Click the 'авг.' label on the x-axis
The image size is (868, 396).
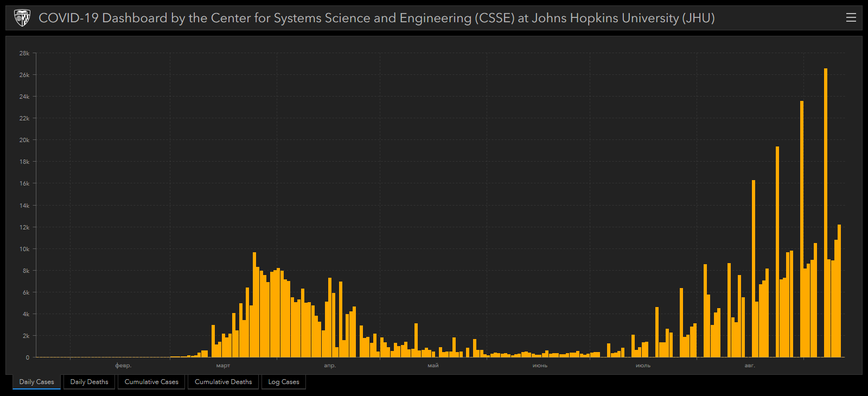coord(749,366)
